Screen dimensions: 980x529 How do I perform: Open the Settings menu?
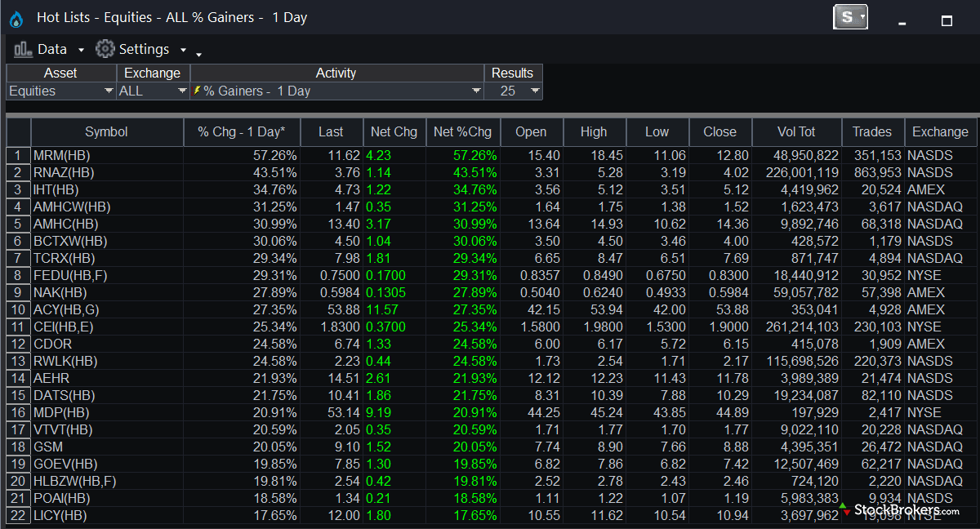pos(145,49)
